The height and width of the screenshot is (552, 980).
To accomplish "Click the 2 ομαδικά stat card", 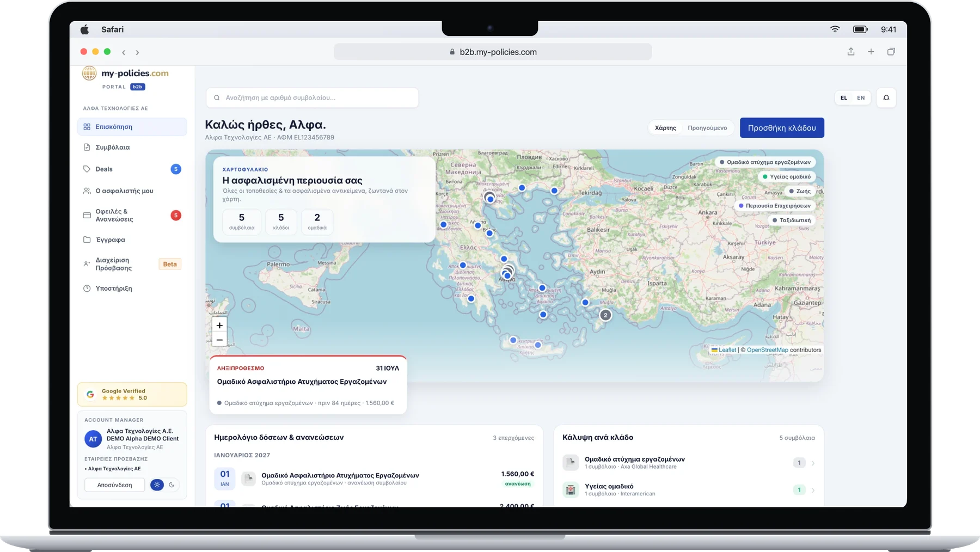I will click(317, 222).
